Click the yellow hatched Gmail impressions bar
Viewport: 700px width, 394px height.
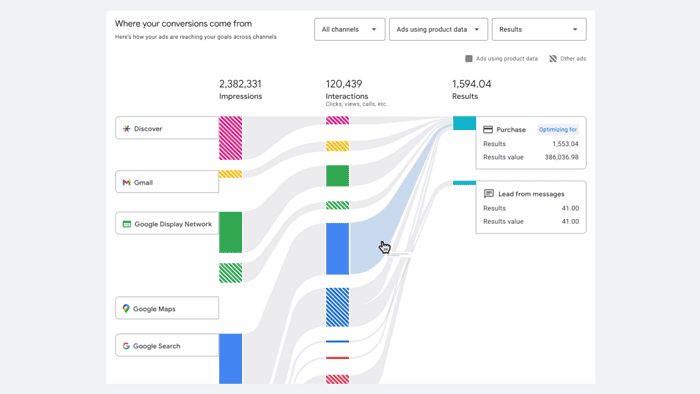coord(230,174)
